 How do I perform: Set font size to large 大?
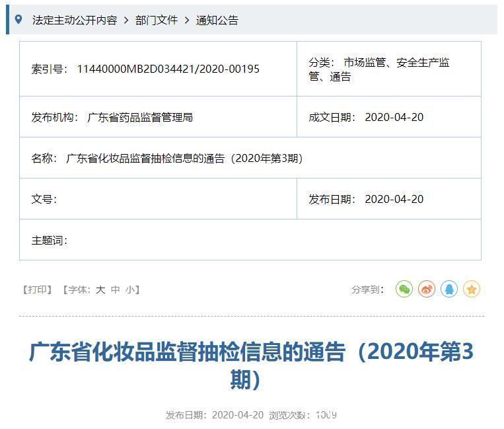coord(100,290)
